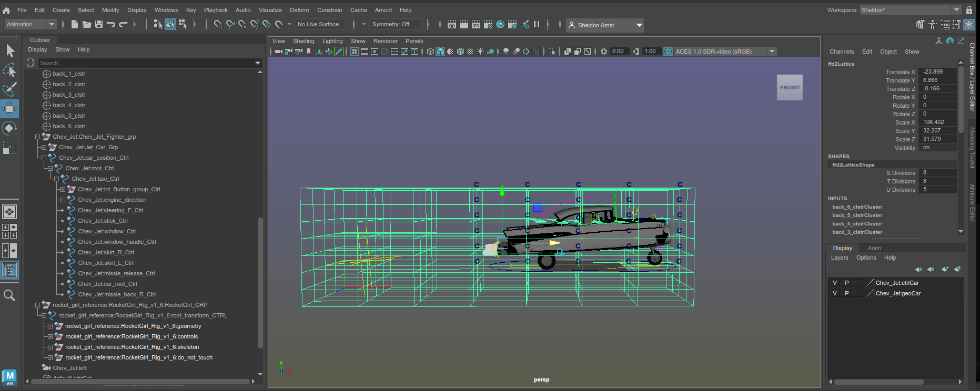Click the Save scene icon

click(99, 24)
